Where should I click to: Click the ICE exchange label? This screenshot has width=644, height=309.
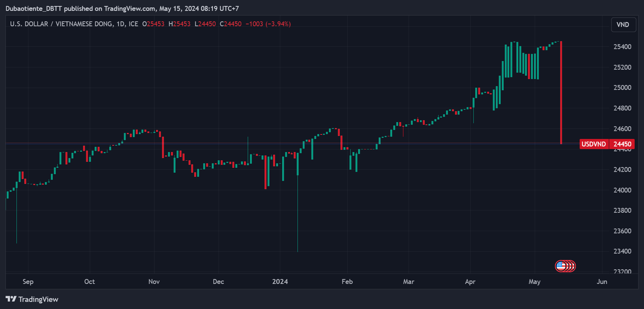[x=133, y=24]
